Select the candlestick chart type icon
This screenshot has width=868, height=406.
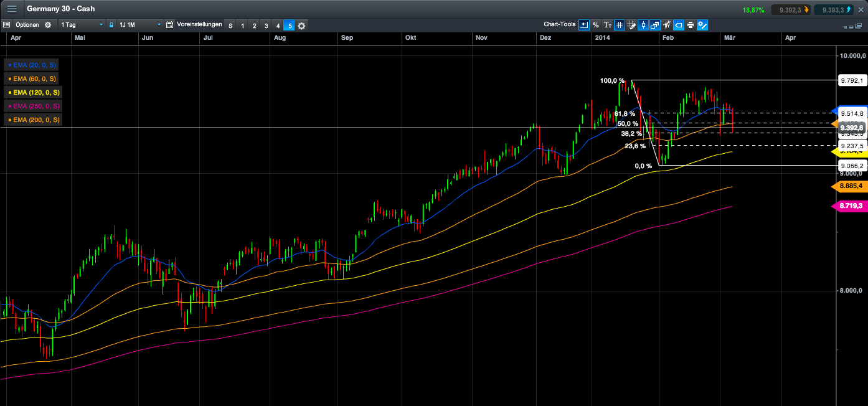click(x=643, y=25)
